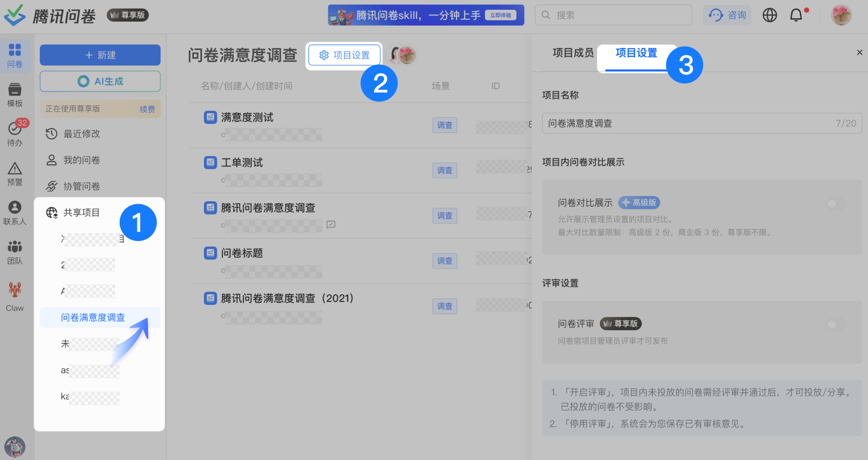Open the 预警 alerts section
The width and height of the screenshot is (868, 460).
[15, 174]
